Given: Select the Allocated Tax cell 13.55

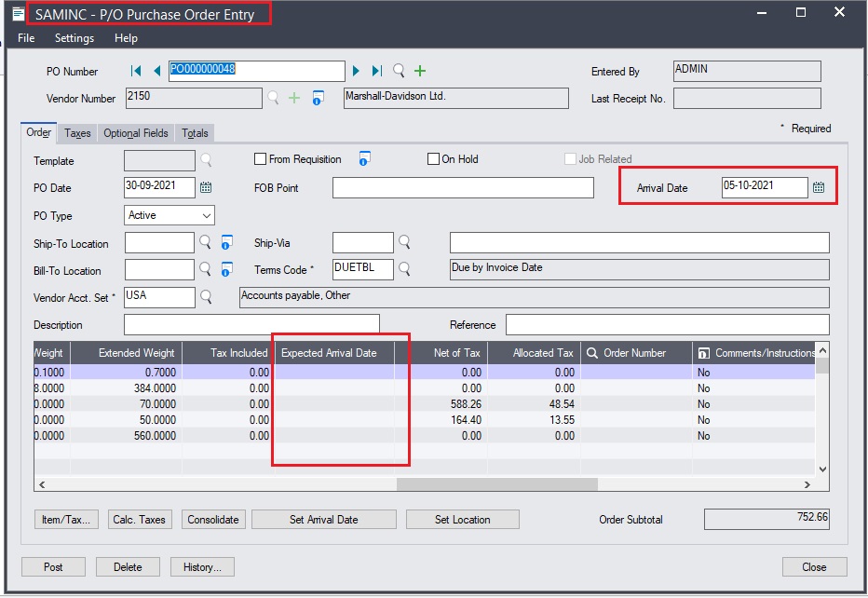Looking at the screenshot, I should point(535,420).
